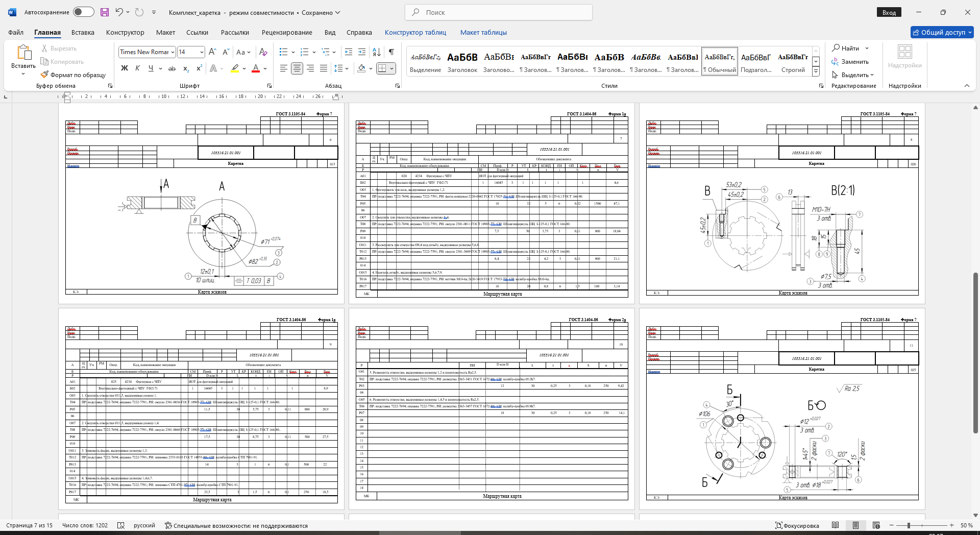Switch to the Рецензирование tab

click(x=287, y=32)
